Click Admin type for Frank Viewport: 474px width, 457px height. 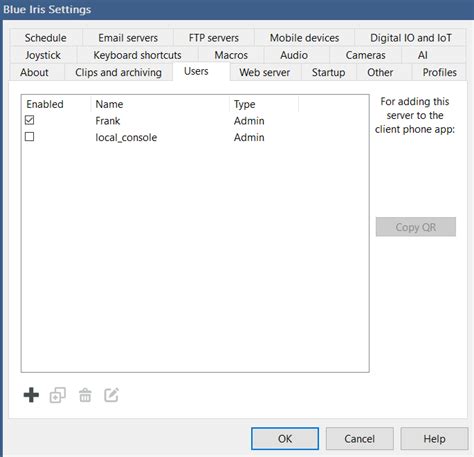[x=249, y=120]
